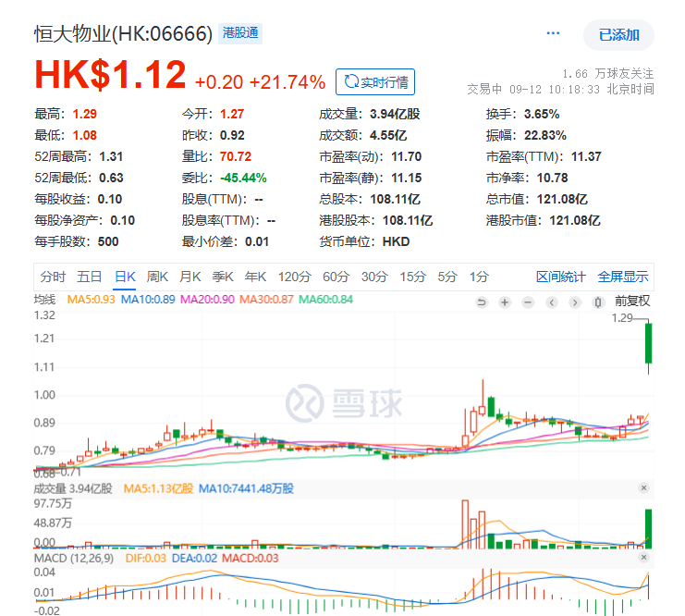Click the 成交额 4.55亿 stat
Image resolution: width=685 pixels, height=616 pixels.
pos(363,136)
